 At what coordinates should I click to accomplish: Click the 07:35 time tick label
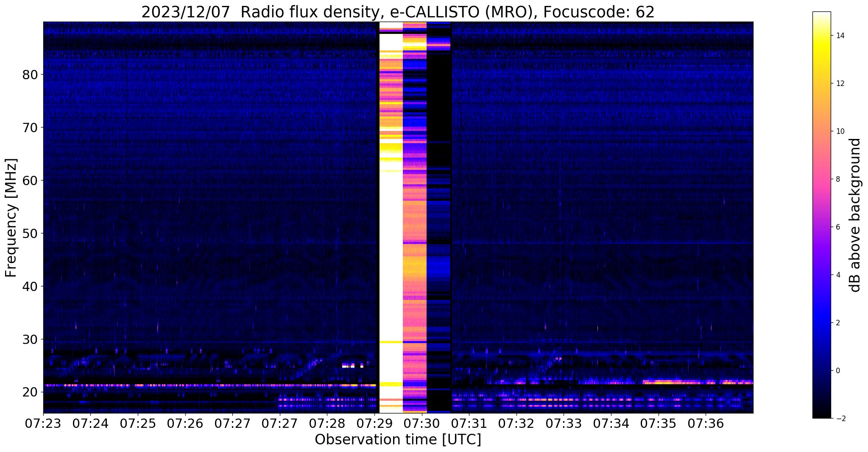tap(659, 423)
